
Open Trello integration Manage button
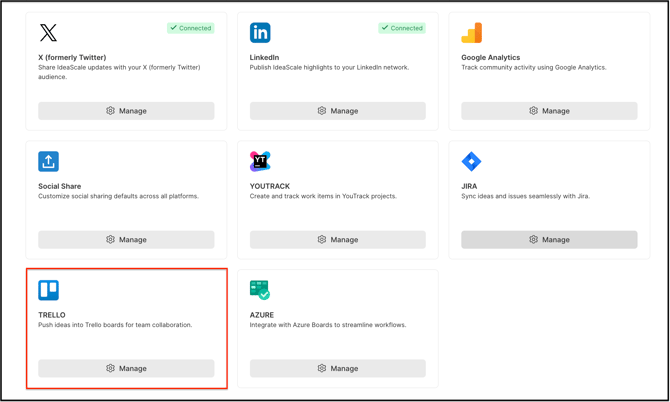[x=126, y=368]
